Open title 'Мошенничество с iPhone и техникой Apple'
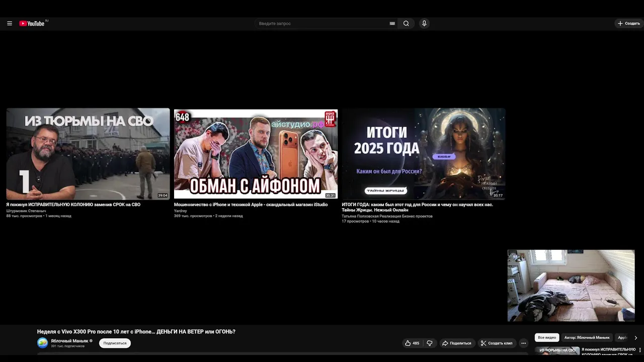This screenshot has width=644, height=362. coord(251,205)
